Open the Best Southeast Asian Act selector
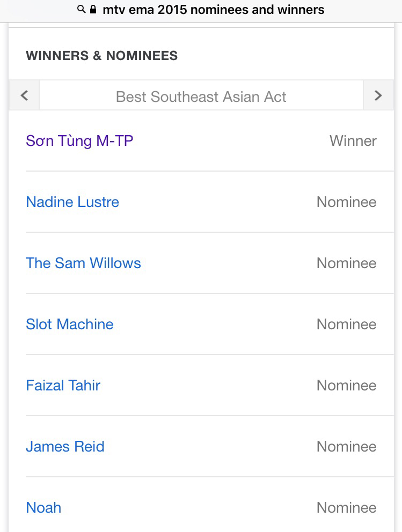This screenshot has height=532, width=402. pos(201,97)
